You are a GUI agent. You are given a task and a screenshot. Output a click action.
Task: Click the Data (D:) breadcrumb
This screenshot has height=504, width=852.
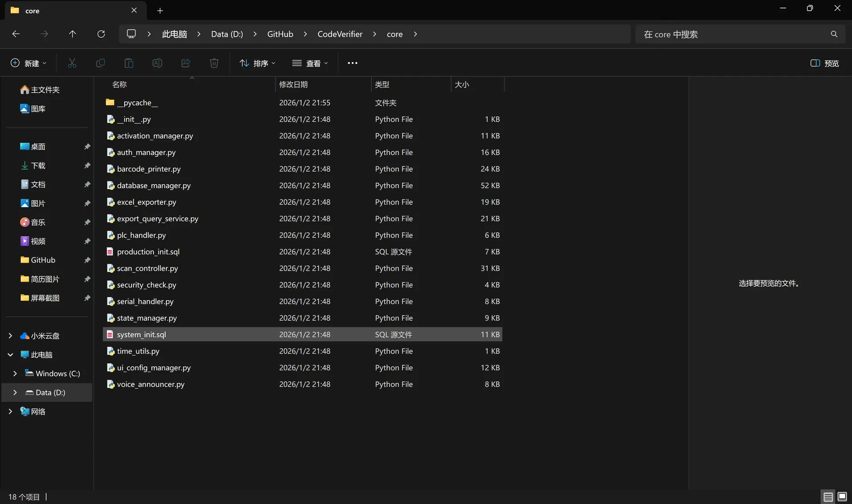[x=227, y=34]
